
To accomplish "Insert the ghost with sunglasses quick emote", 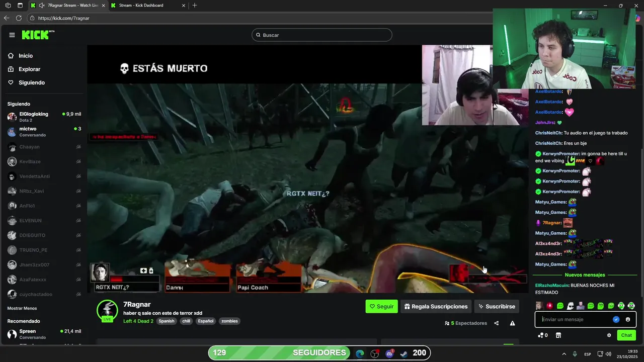I will click(x=570, y=306).
